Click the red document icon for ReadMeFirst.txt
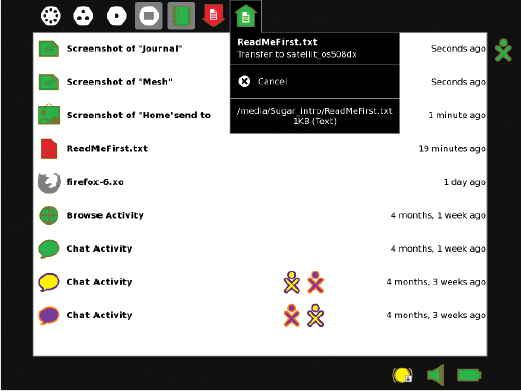The height and width of the screenshot is (391, 521). click(49, 149)
